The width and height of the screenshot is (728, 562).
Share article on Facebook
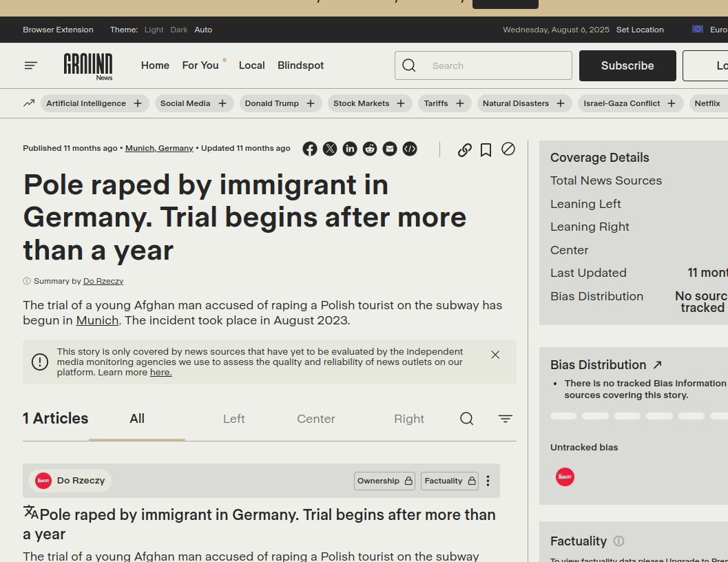tap(310, 149)
